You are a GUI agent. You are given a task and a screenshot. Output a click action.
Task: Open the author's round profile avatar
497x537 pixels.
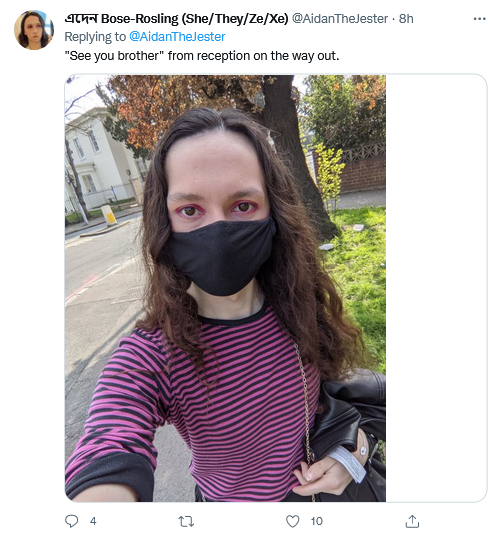tap(34, 30)
